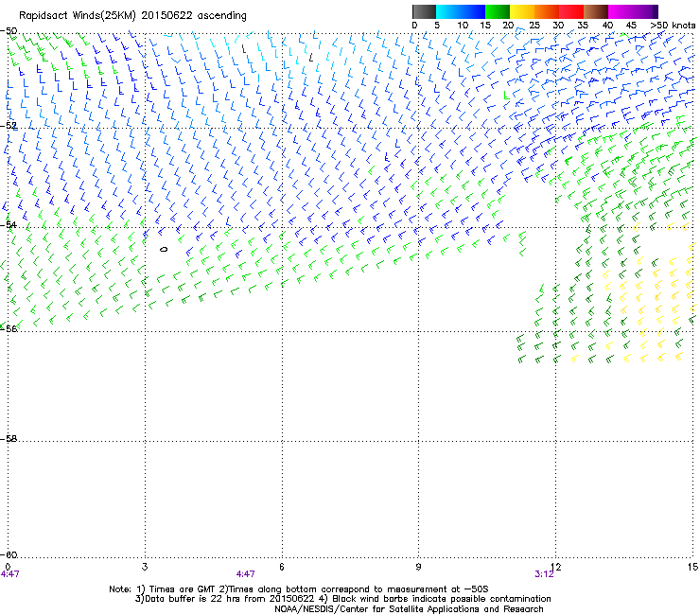Click the longitude label '6' on bottom axis
Screen dimensions: 700x615
coord(282,567)
